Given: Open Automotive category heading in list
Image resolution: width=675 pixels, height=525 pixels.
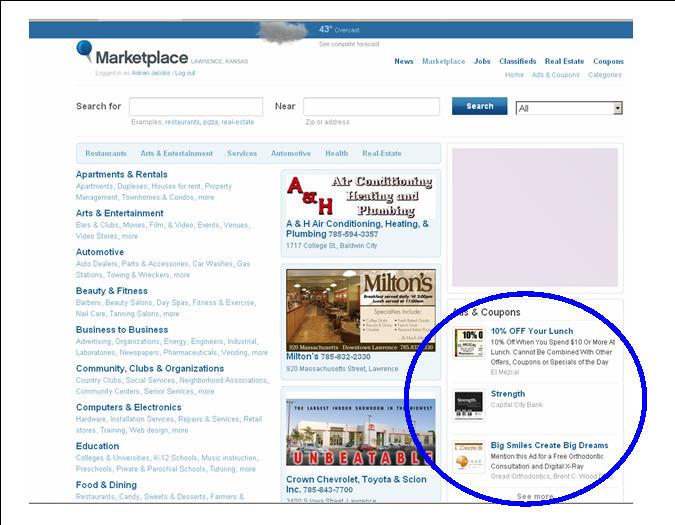Looking at the screenshot, I should point(100,252).
